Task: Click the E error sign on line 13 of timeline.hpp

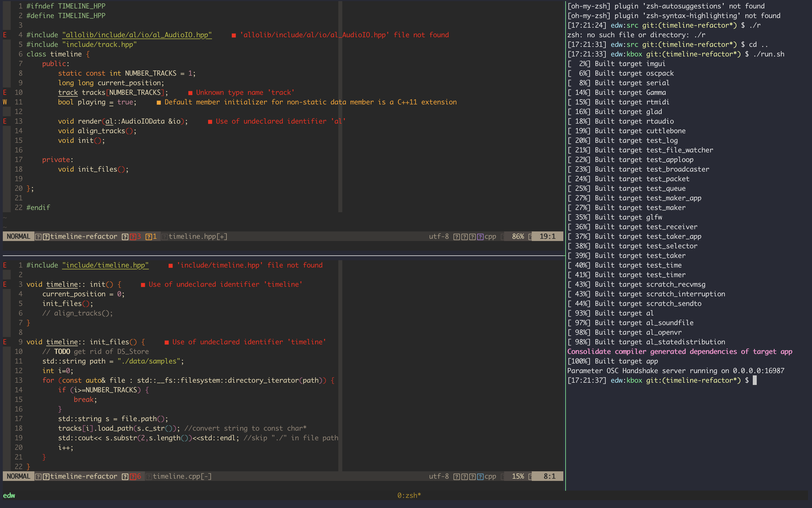Action: tap(5, 121)
